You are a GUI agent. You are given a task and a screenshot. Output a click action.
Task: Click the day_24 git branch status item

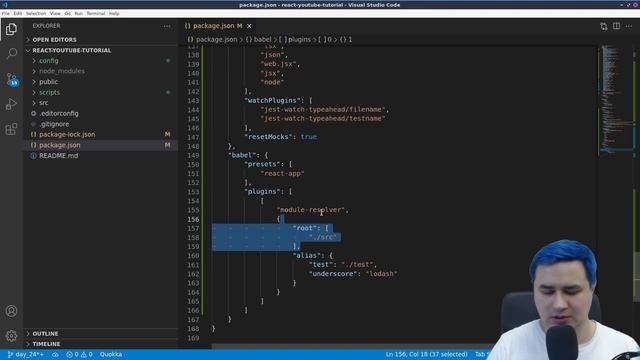[26, 354]
